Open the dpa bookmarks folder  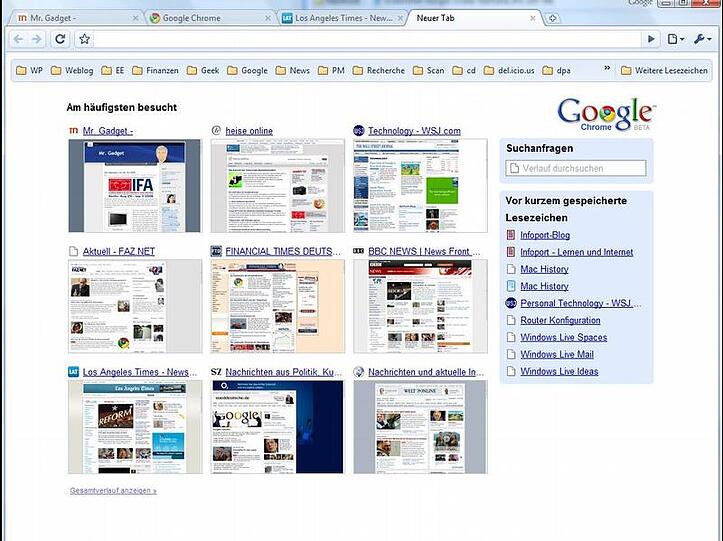pyautogui.click(x=557, y=71)
